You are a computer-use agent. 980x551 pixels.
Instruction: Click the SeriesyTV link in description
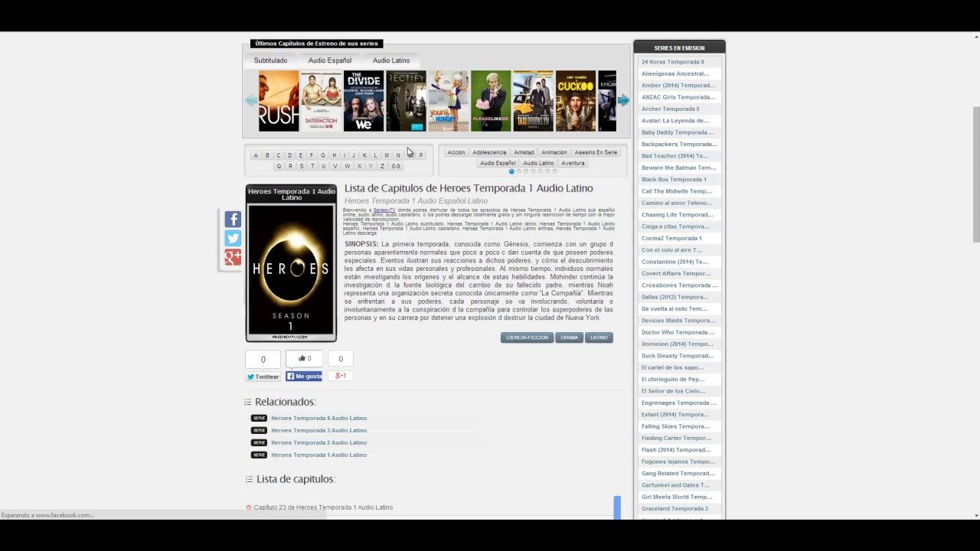[x=384, y=210]
